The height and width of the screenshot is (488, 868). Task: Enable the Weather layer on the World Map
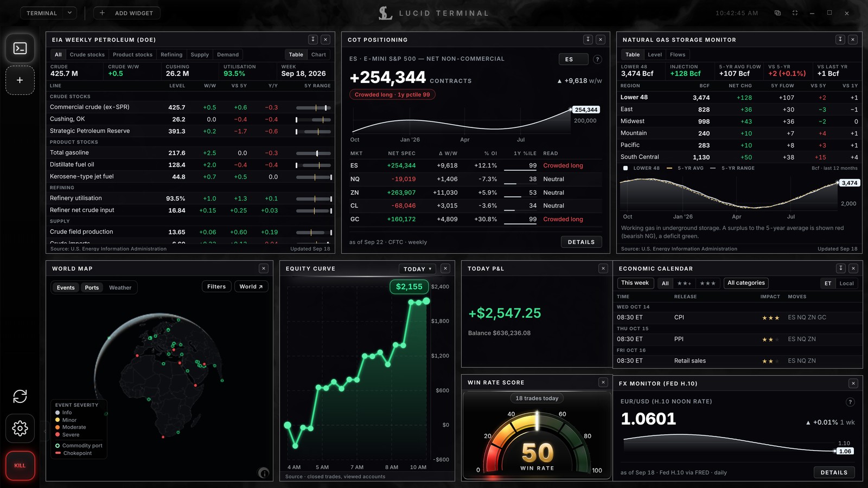pos(120,287)
